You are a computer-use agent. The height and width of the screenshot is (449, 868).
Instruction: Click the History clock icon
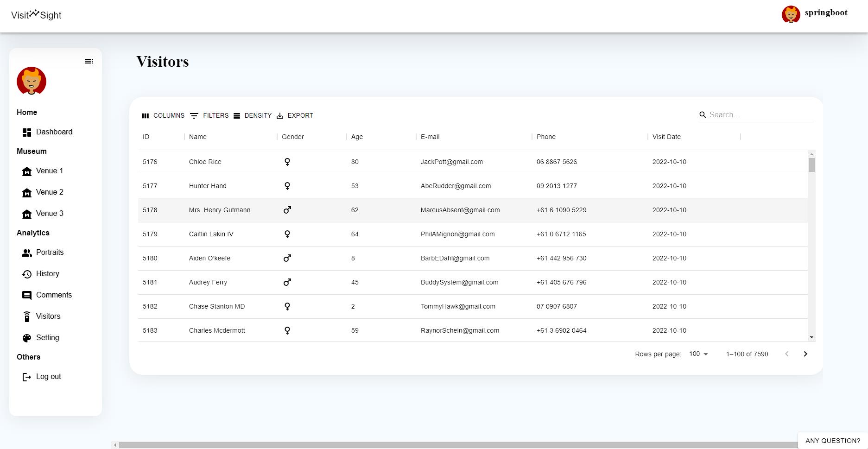(x=26, y=273)
